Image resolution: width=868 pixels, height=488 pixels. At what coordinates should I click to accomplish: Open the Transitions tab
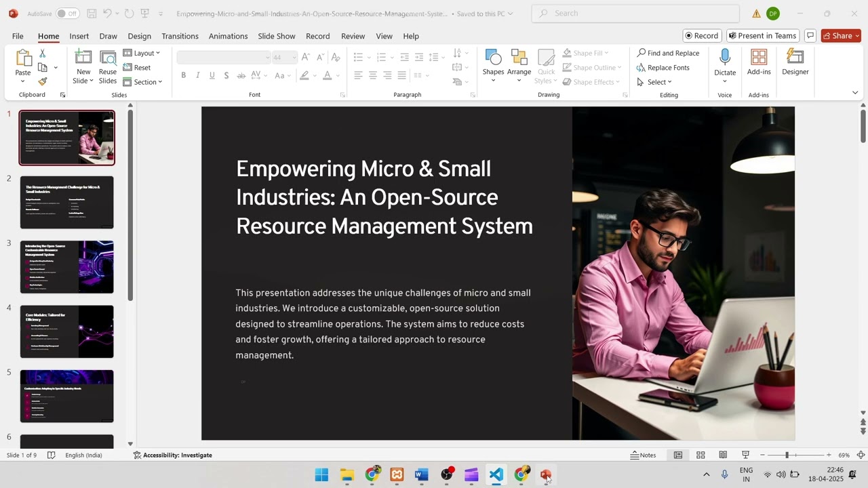point(180,36)
